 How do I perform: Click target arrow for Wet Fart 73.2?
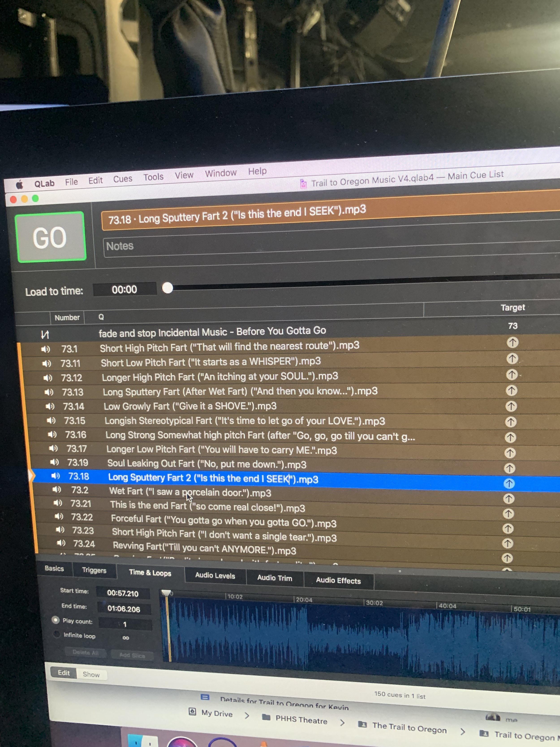(509, 498)
